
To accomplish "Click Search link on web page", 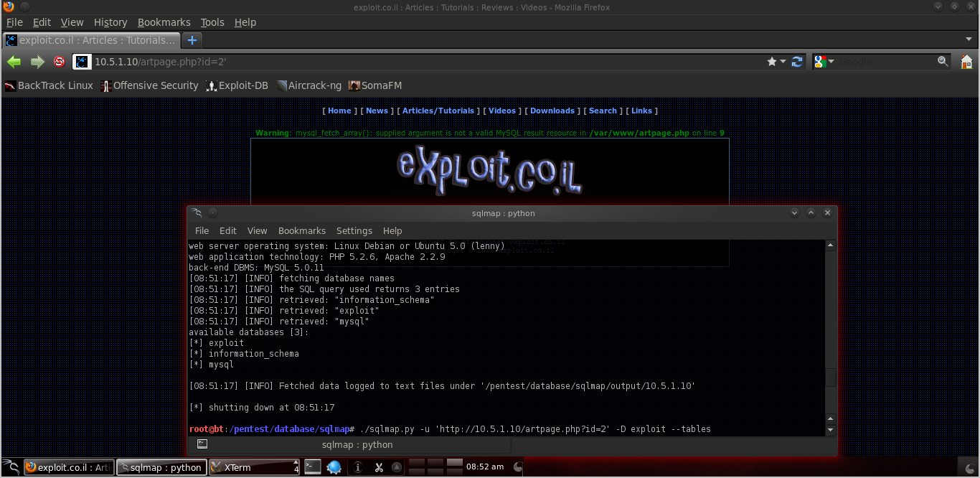I will pos(603,111).
